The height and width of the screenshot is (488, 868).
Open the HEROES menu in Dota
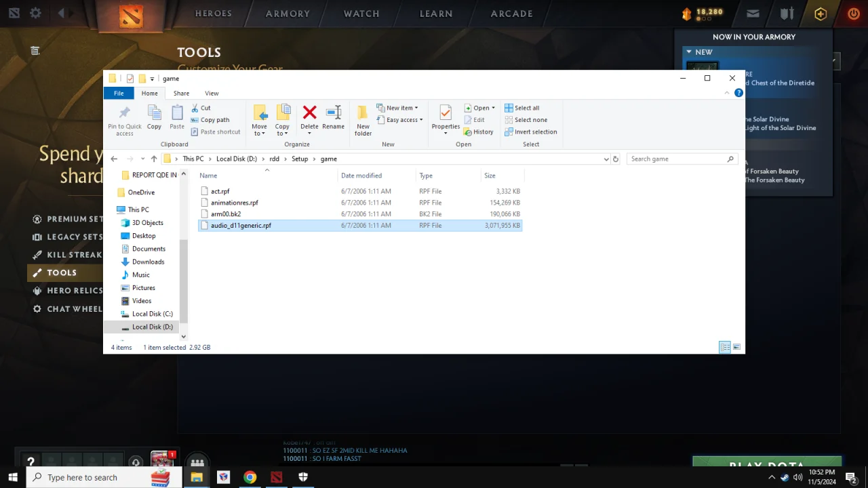point(214,14)
